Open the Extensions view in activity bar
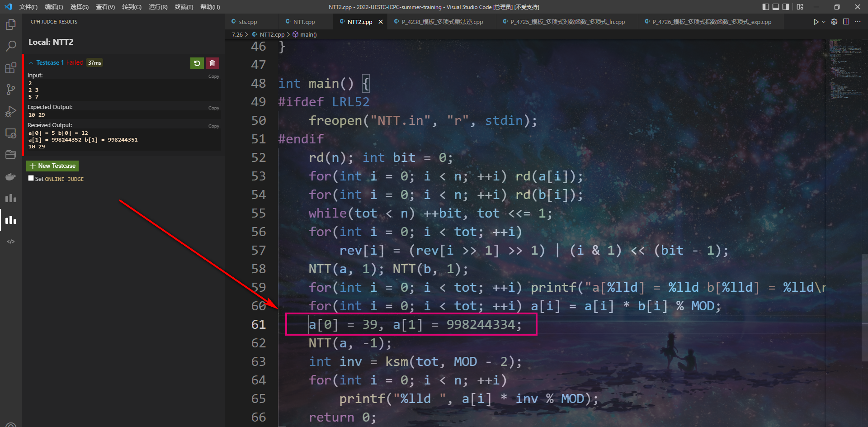This screenshot has width=868, height=427. point(10,68)
